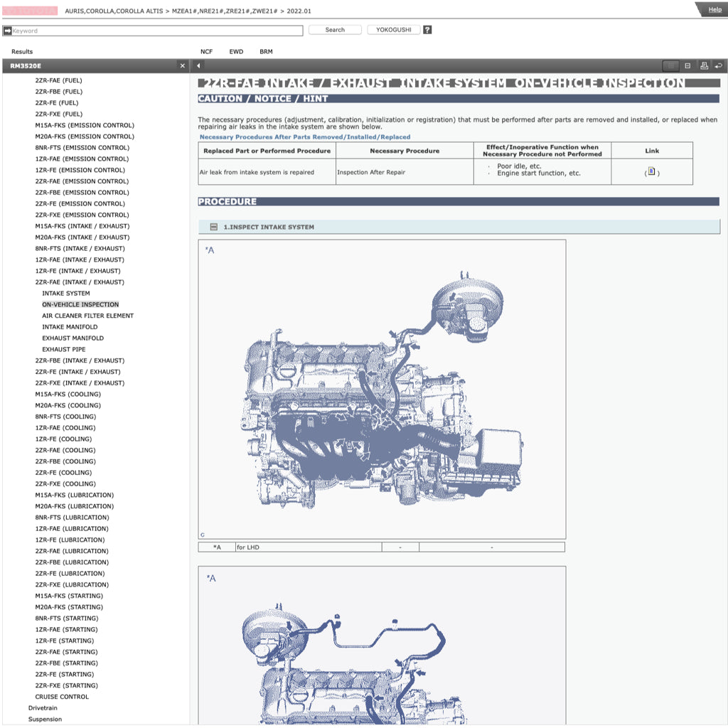
Task: Collapse the 1.INSPECT INTAKE SYSTEM section
Action: coord(214,227)
